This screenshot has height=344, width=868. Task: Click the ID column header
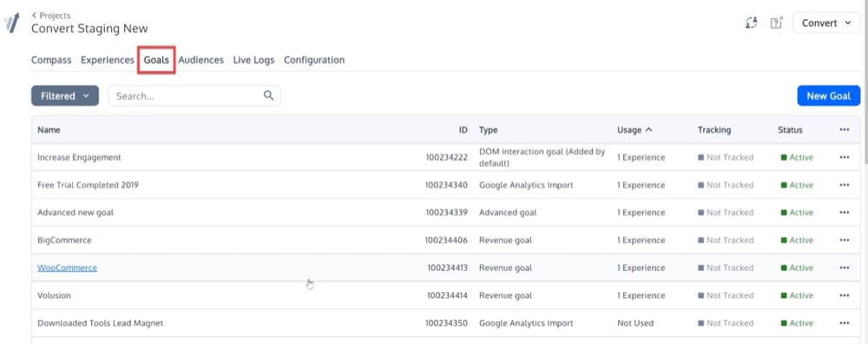coord(464,129)
